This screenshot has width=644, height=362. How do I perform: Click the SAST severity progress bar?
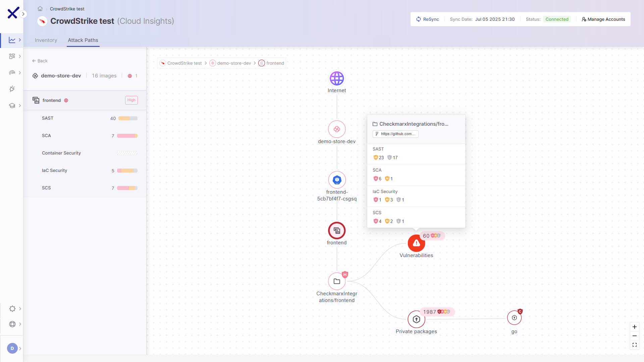pos(128,118)
